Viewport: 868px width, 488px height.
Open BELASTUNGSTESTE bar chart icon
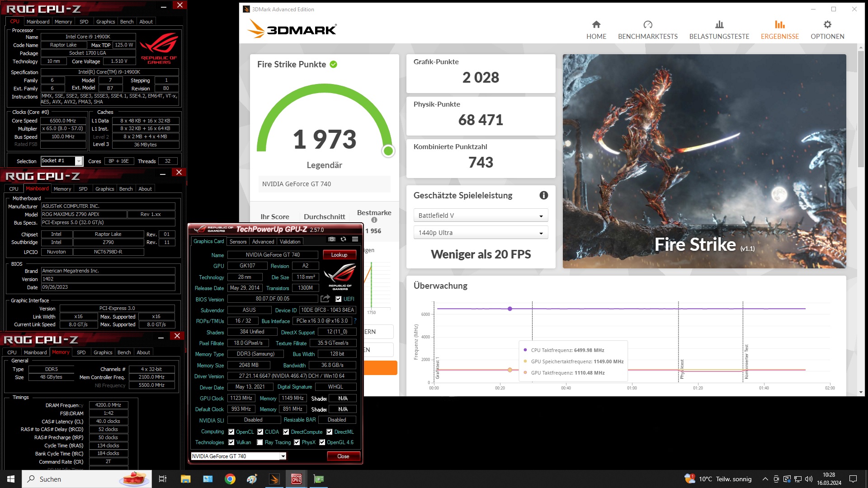(719, 24)
